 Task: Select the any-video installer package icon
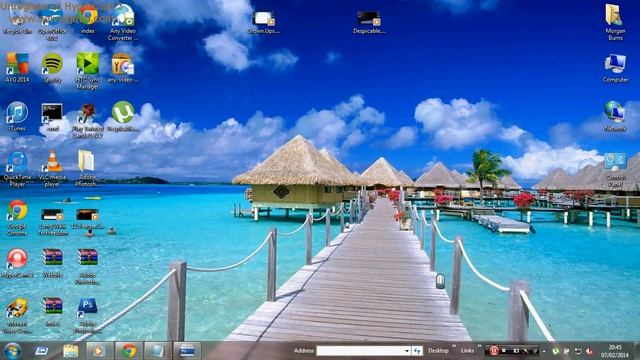(x=122, y=68)
